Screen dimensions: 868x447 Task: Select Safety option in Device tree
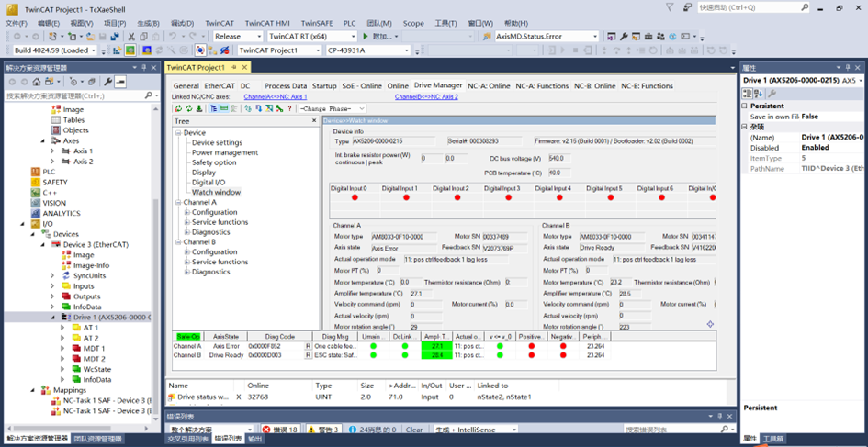pyautogui.click(x=214, y=162)
